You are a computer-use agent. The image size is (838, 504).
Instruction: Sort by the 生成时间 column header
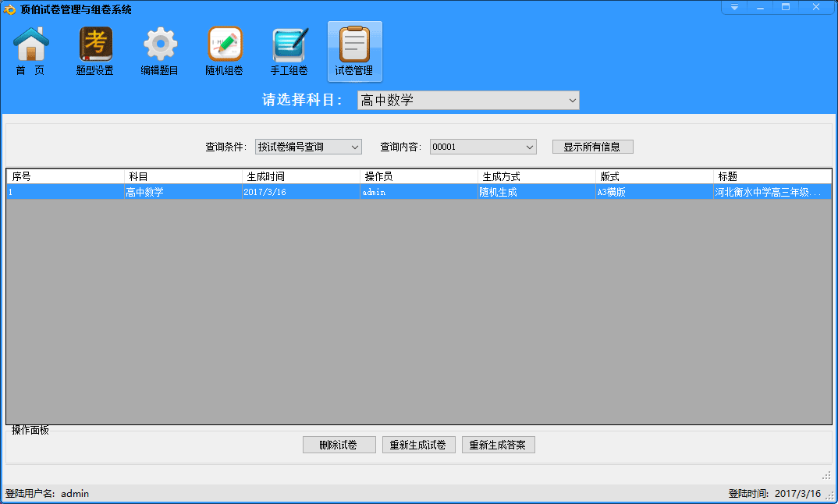tap(300, 176)
